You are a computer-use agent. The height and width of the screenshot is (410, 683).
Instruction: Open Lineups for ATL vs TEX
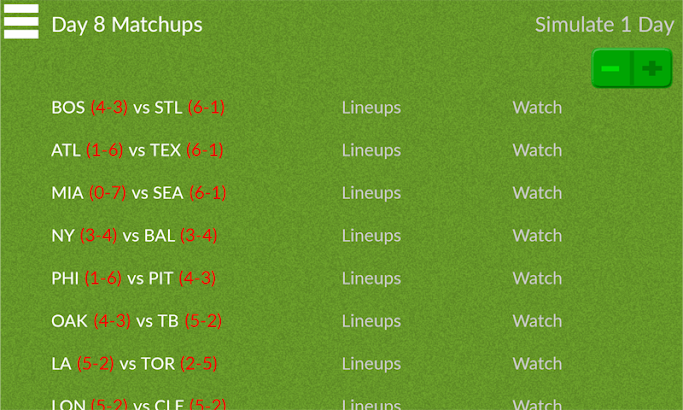click(x=371, y=150)
